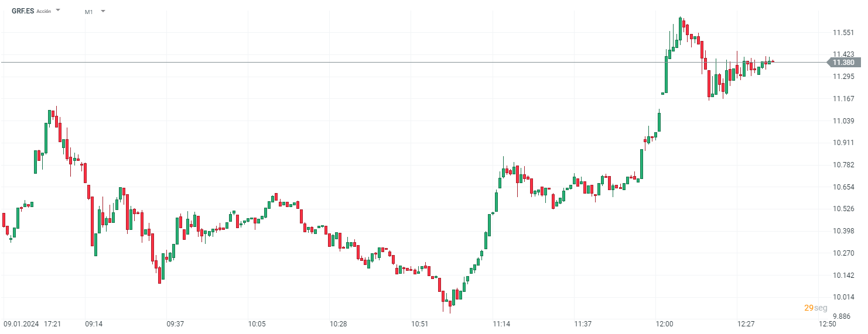This screenshot has width=868, height=334.
Task: Select the 17:21 time axis label
Action: pyautogui.click(x=53, y=323)
